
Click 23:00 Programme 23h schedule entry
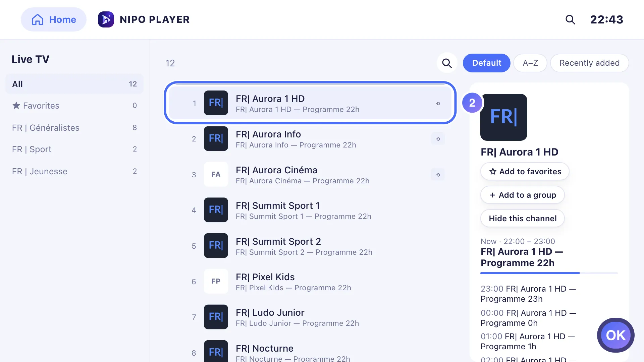tap(528, 294)
